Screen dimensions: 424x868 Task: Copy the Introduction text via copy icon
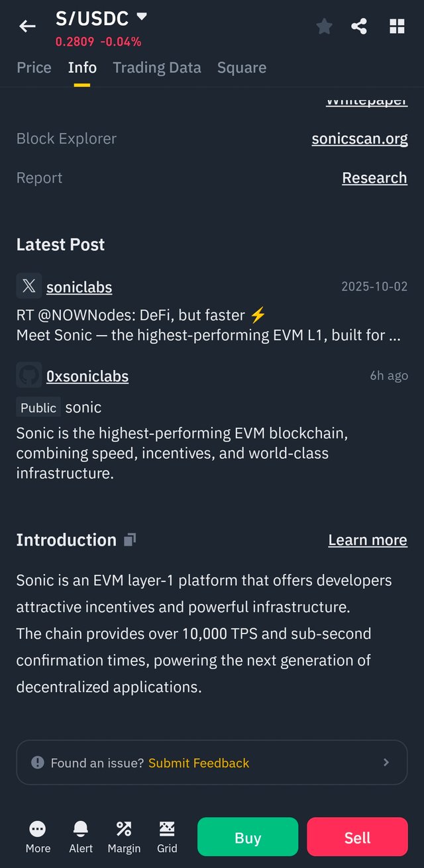130,540
